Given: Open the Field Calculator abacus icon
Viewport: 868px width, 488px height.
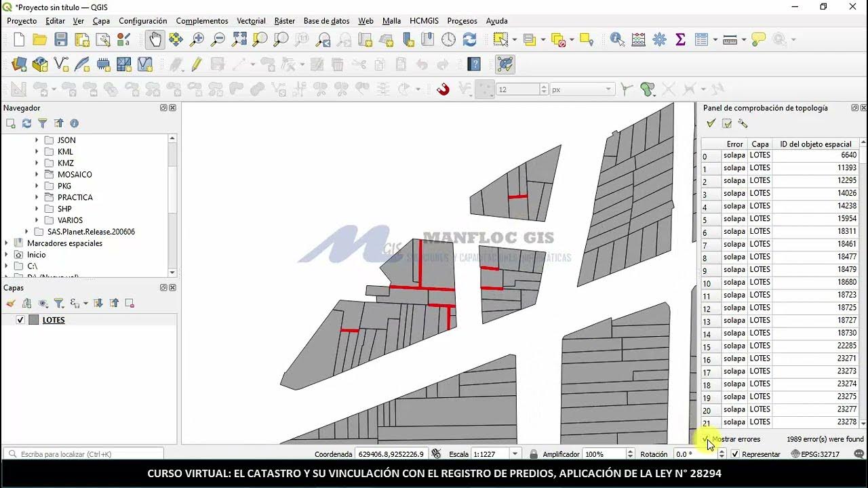Looking at the screenshot, I should tap(638, 40).
